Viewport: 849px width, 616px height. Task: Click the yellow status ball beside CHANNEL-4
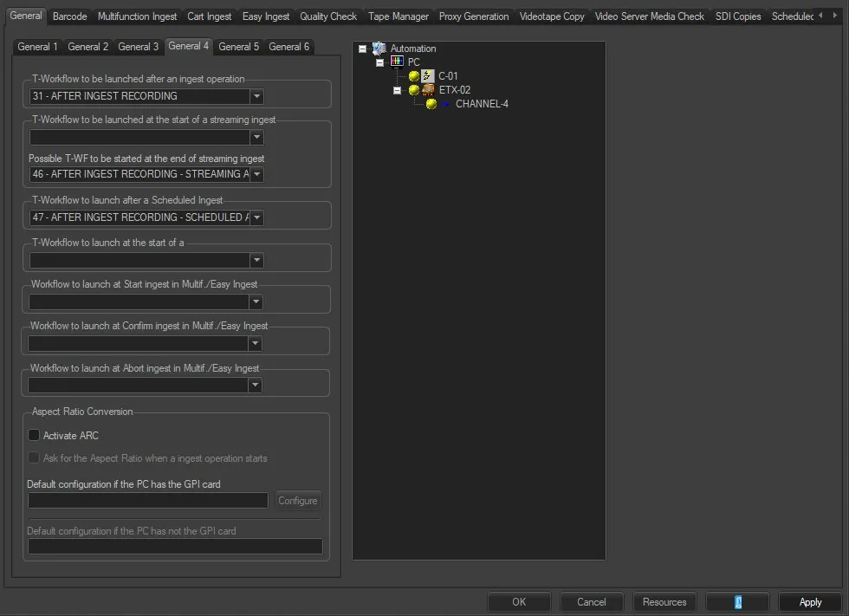tap(431, 104)
